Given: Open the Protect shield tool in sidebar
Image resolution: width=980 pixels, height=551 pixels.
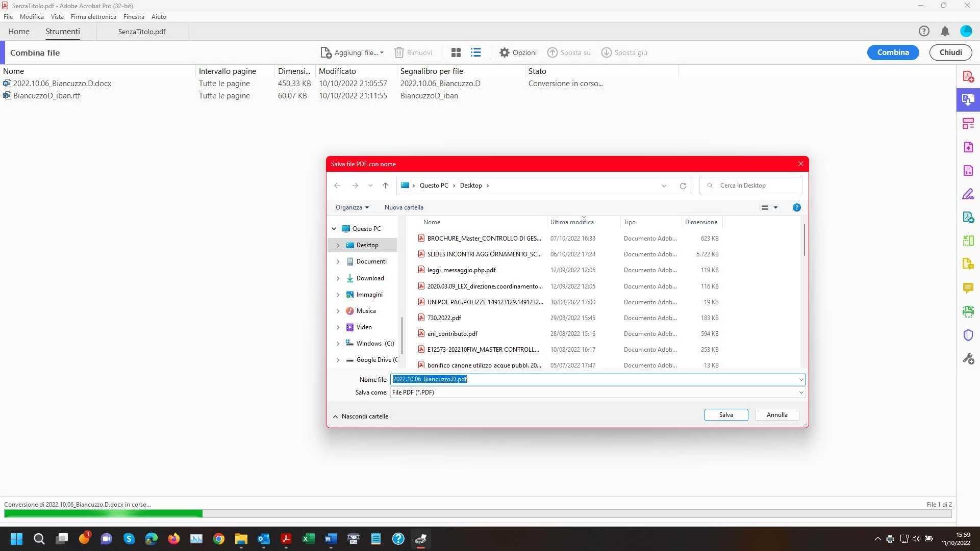Looking at the screenshot, I should (968, 335).
